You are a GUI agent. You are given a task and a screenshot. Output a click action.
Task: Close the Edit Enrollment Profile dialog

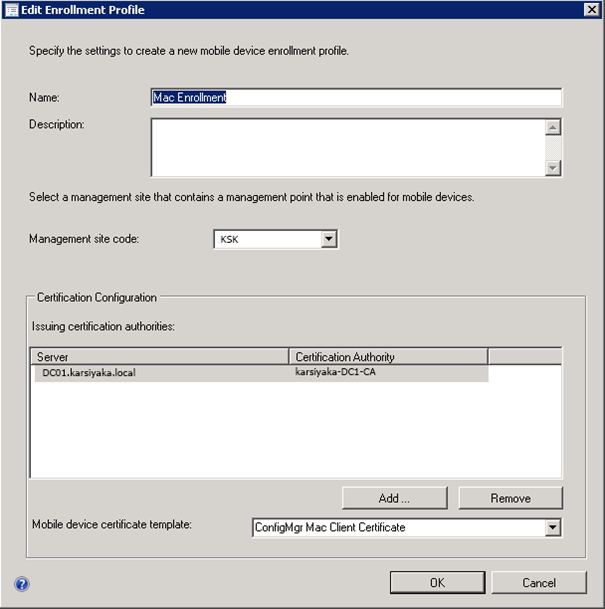tap(591, 9)
